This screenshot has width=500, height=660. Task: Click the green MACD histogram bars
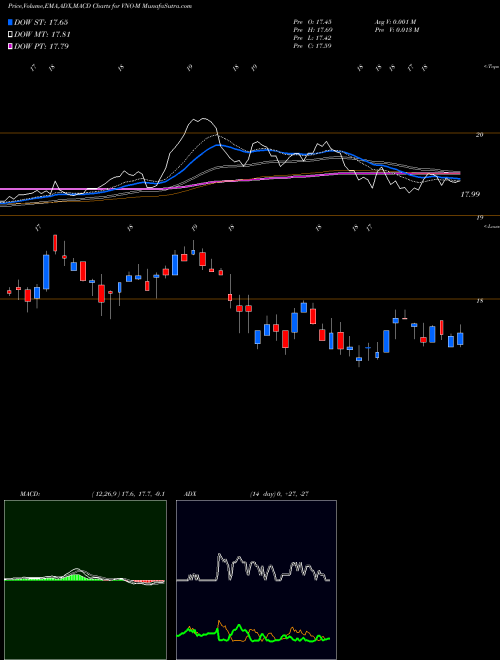click(x=77, y=576)
